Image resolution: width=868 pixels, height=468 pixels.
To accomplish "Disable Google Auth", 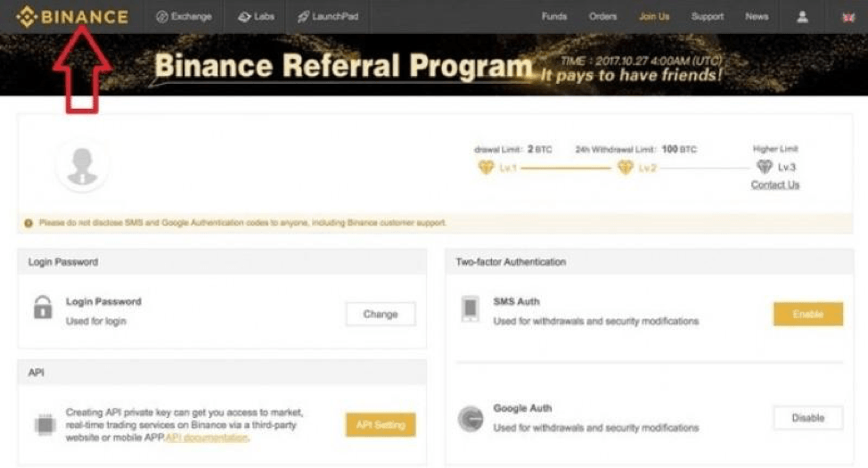I will (808, 417).
